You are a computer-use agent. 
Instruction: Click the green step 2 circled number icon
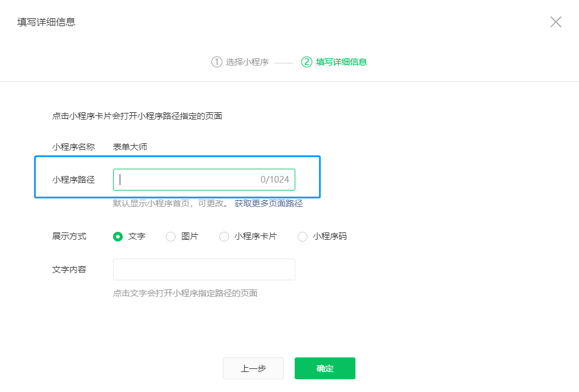pyautogui.click(x=306, y=62)
